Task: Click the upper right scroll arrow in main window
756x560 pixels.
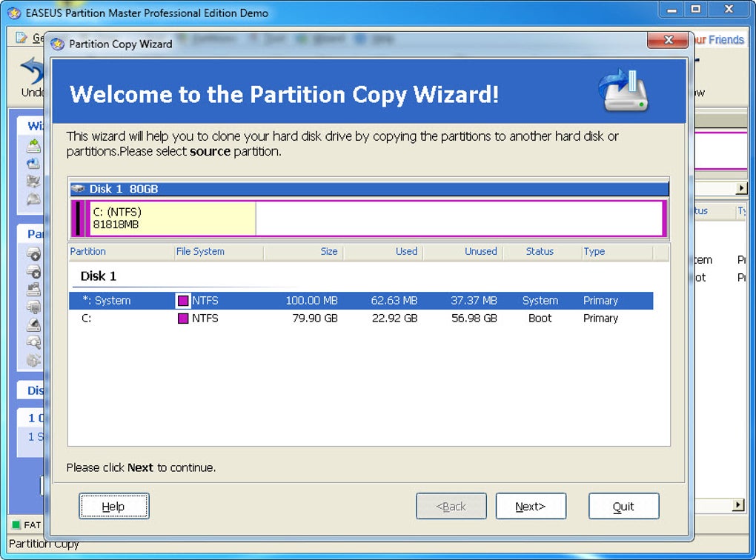Action: [x=741, y=188]
